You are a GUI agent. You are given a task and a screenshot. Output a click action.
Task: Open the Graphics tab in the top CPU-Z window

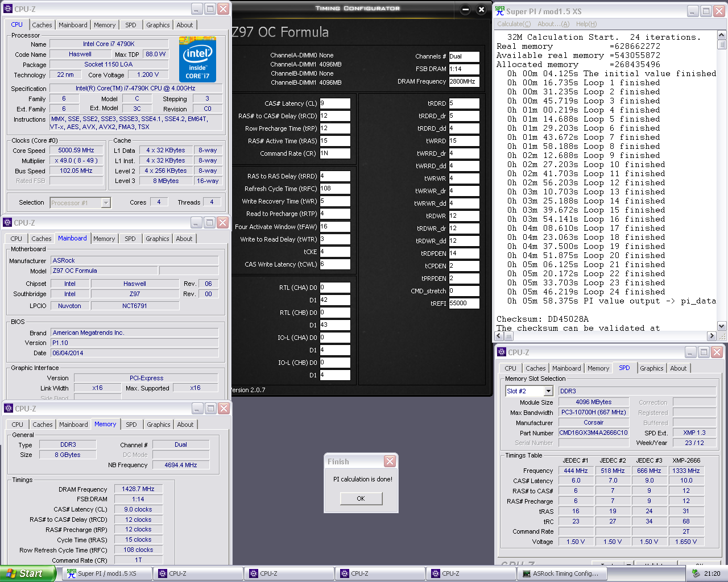pos(158,25)
